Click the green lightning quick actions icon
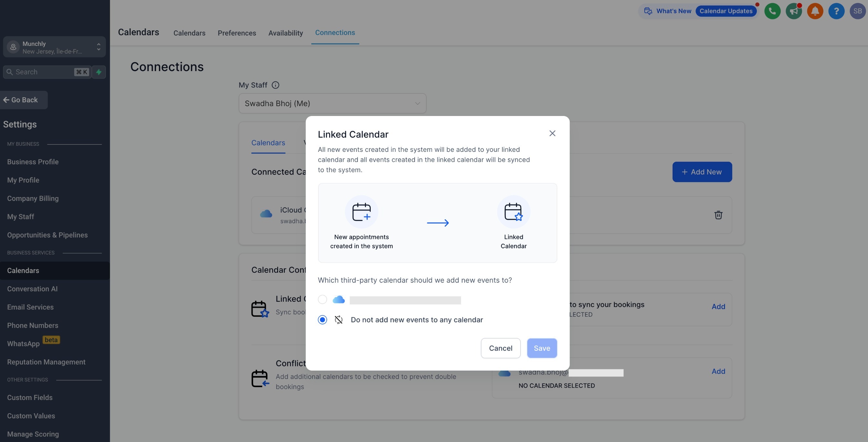The image size is (868, 442). (99, 72)
